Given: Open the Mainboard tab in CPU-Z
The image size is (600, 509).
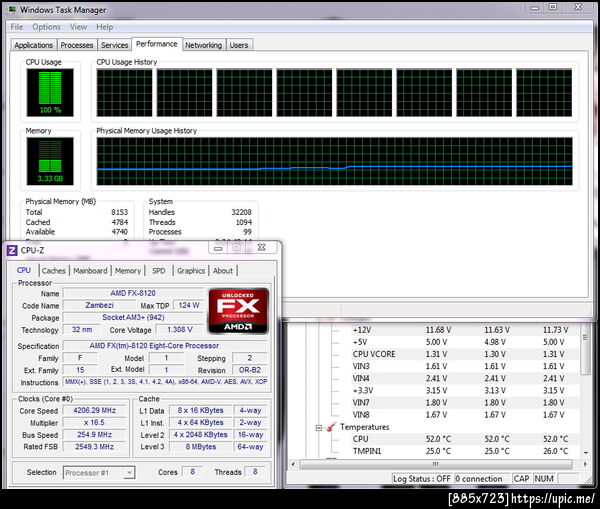Looking at the screenshot, I should (x=90, y=271).
